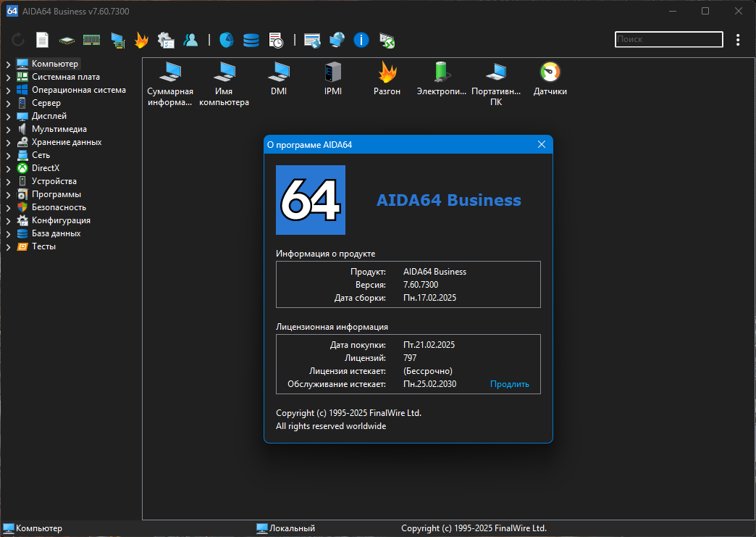Select Тесты in the tree
Screen dimensions: 756x537
43,246
